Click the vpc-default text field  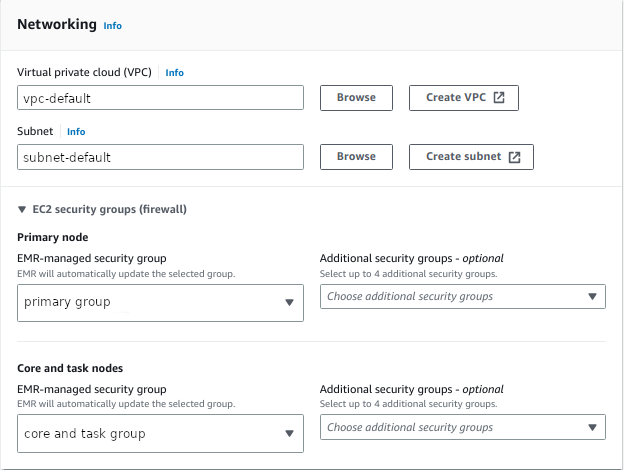pos(160,98)
